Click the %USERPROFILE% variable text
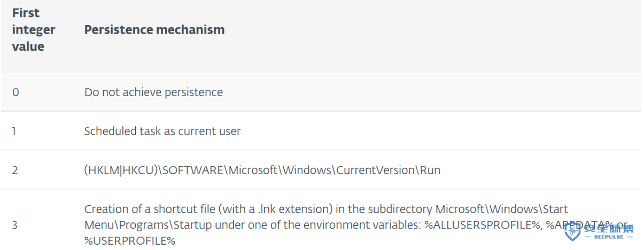 [x=130, y=241]
